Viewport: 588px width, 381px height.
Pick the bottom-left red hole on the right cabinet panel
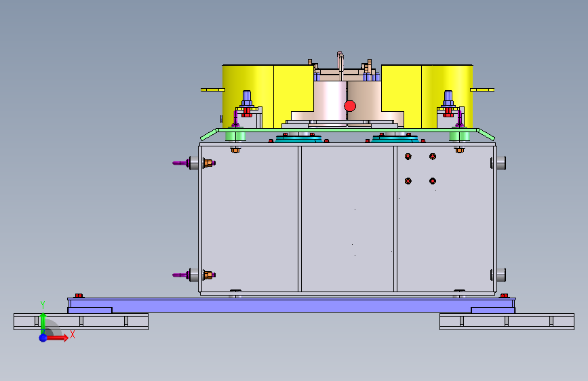click(x=408, y=181)
